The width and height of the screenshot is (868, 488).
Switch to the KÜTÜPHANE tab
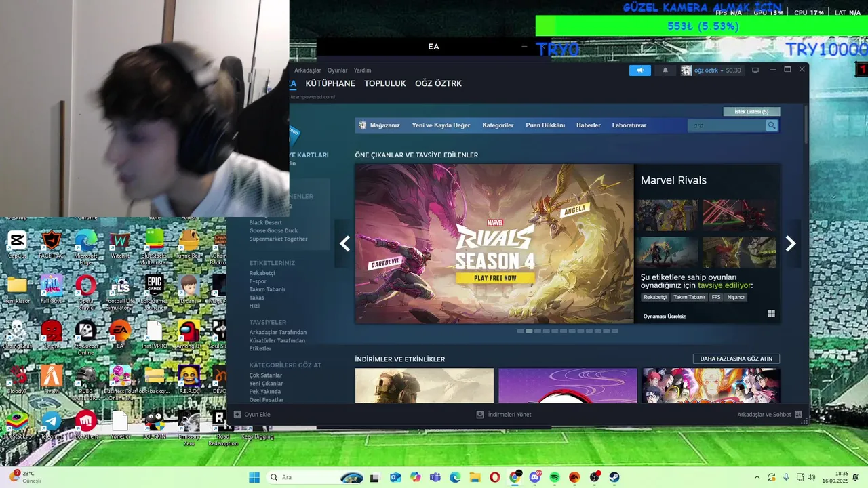pos(330,83)
